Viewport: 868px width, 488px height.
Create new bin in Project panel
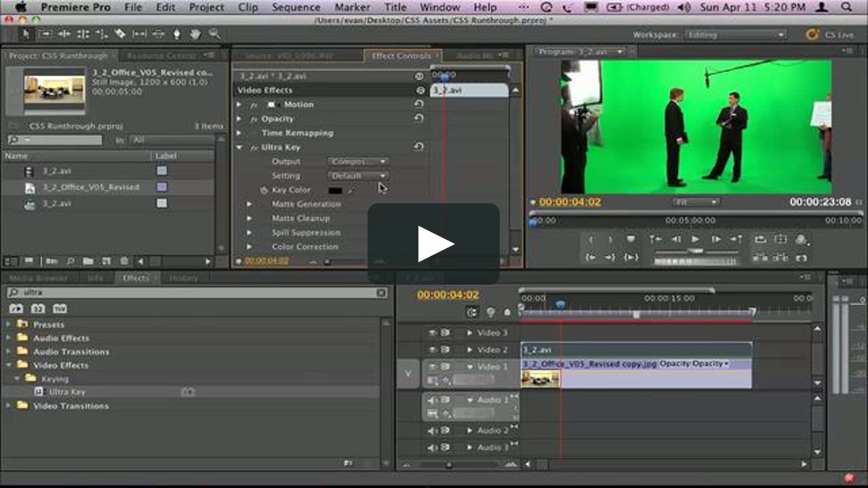88,261
